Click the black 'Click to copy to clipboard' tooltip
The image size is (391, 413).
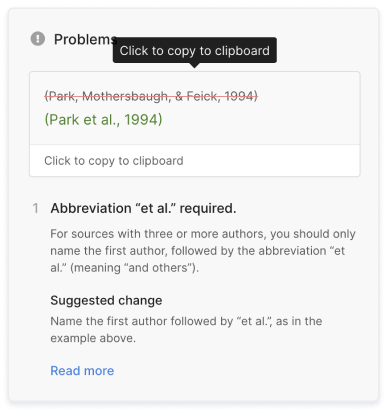tap(195, 50)
